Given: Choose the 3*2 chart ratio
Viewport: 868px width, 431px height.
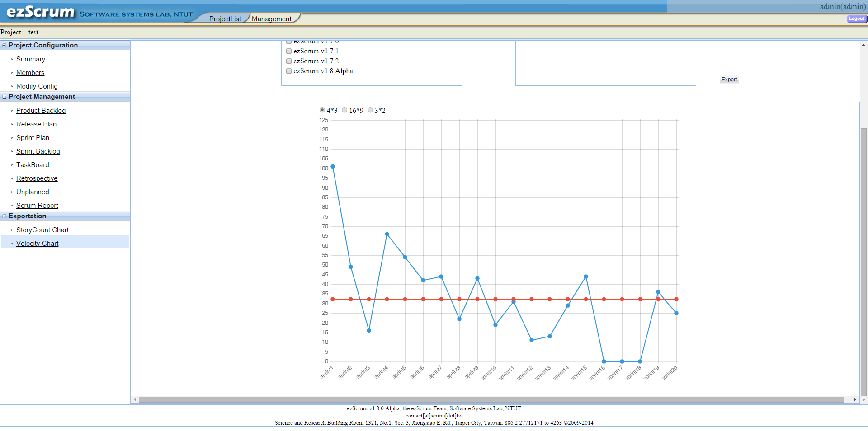Looking at the screenshot, I should click(370, 110).
